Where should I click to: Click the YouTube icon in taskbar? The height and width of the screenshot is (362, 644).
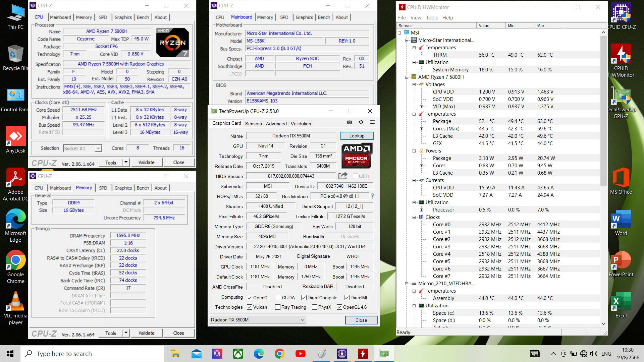tap(300, 354)
